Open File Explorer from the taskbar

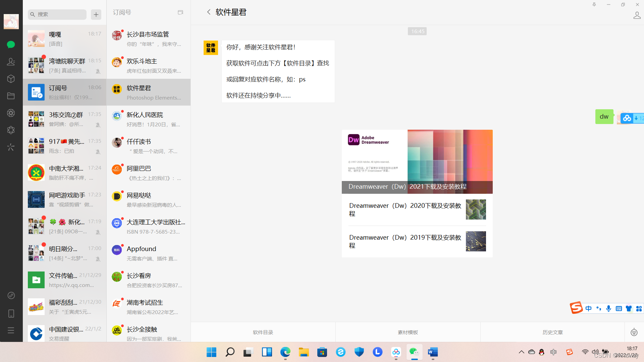pyautogui.click(x=304, y=352)
